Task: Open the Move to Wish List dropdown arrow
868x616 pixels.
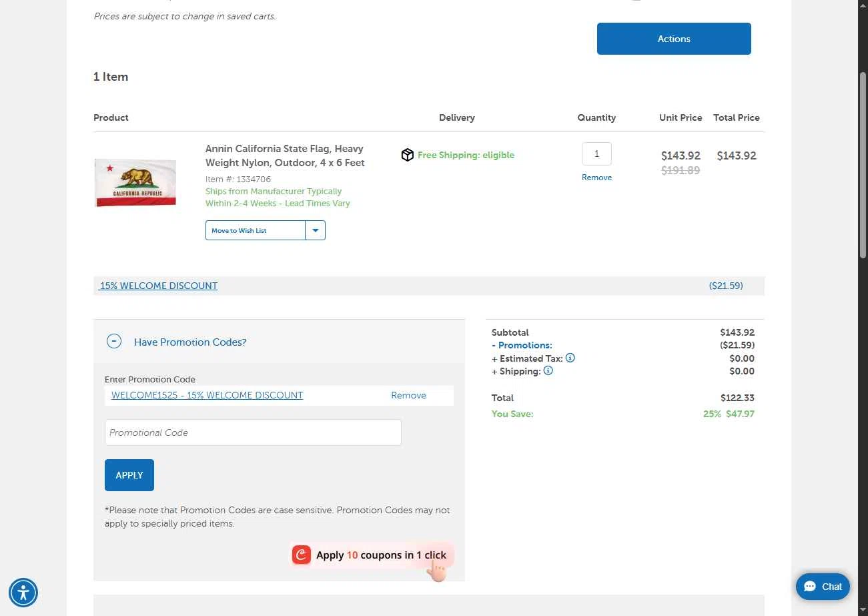Action: click(x=316, y=230)
